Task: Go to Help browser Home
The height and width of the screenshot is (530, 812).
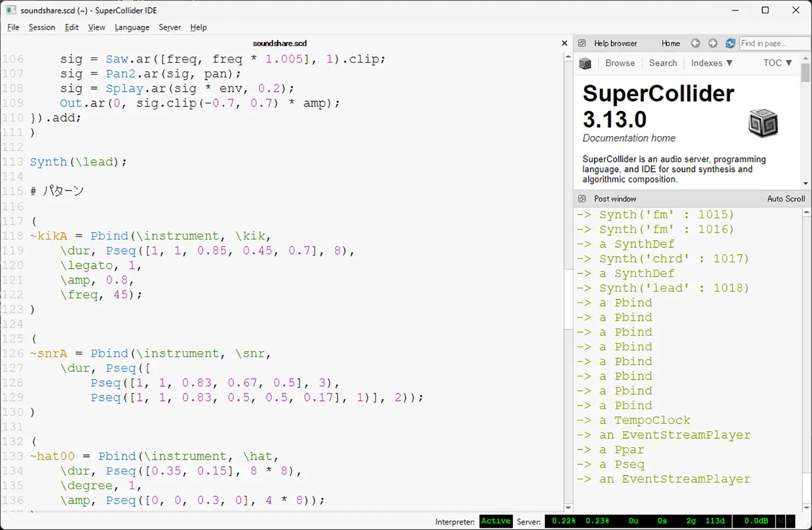Action: (670, 43)
